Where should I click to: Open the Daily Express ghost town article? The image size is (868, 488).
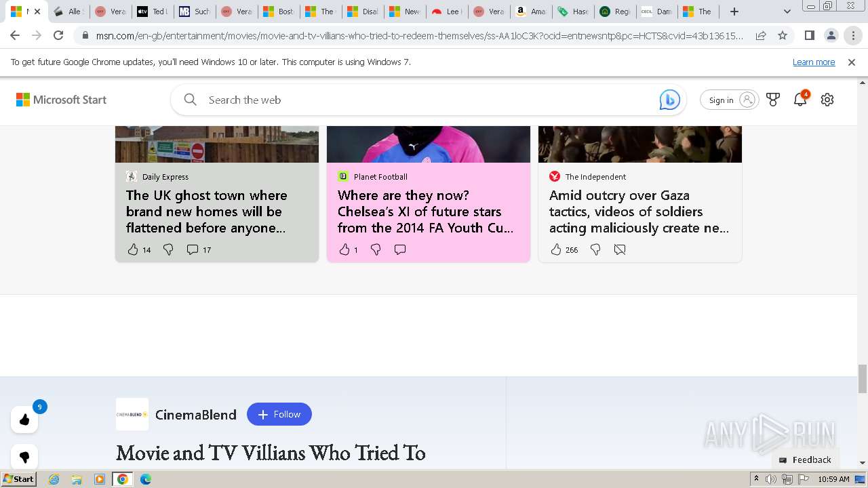pos(207,211)
